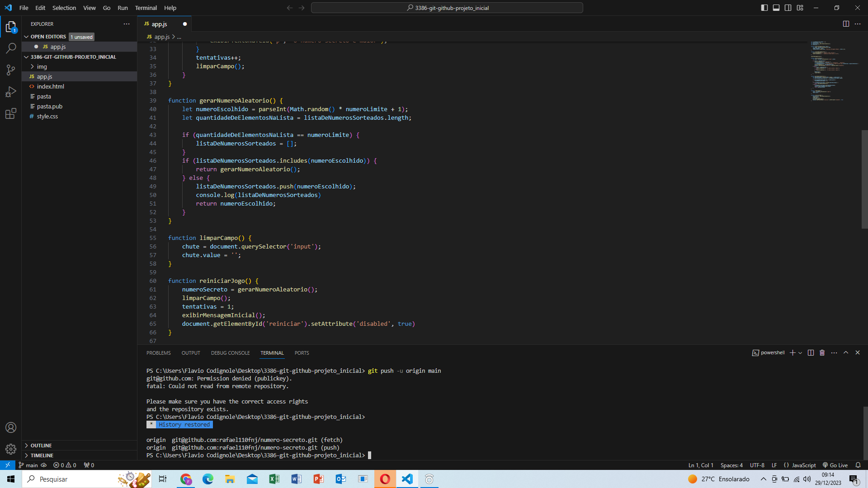Click Ln 1, Col 1 position indicator
This screenshot has width=868, height=488.
[701, 465]
